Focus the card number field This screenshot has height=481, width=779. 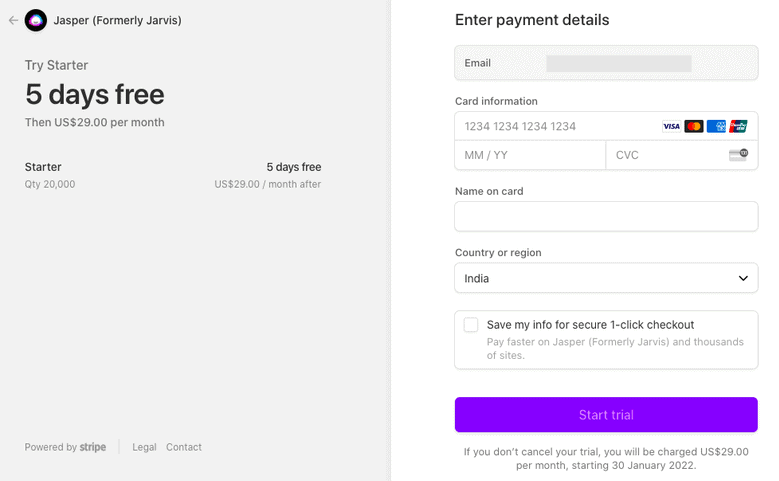(555, 127)
